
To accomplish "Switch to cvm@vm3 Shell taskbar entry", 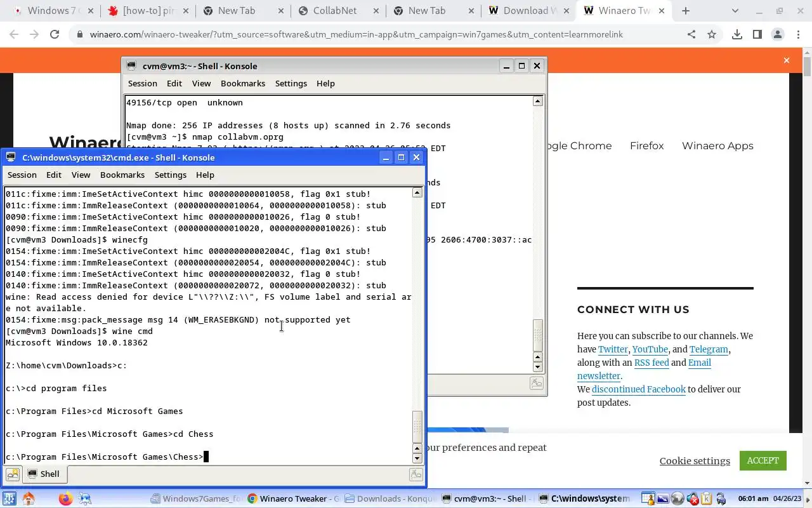I will 488,498.
